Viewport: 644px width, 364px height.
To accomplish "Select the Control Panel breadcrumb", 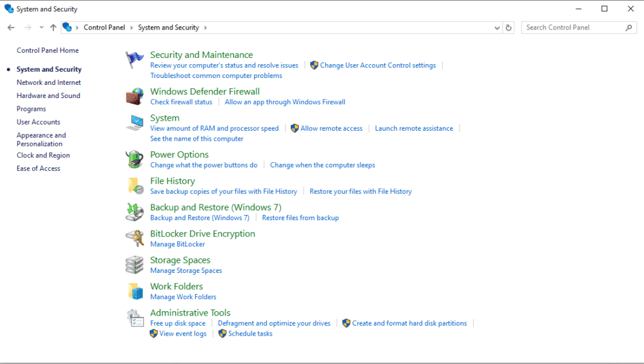I will (104, 28).
